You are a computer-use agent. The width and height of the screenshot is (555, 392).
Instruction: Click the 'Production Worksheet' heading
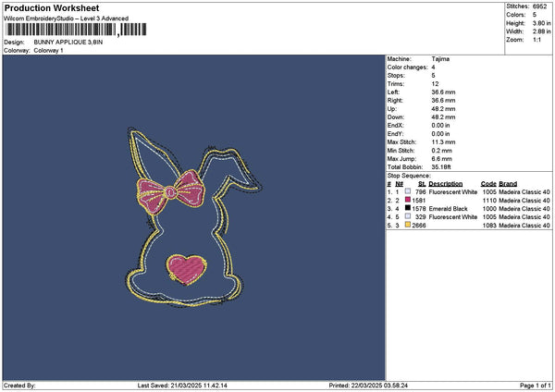point(52,7)
